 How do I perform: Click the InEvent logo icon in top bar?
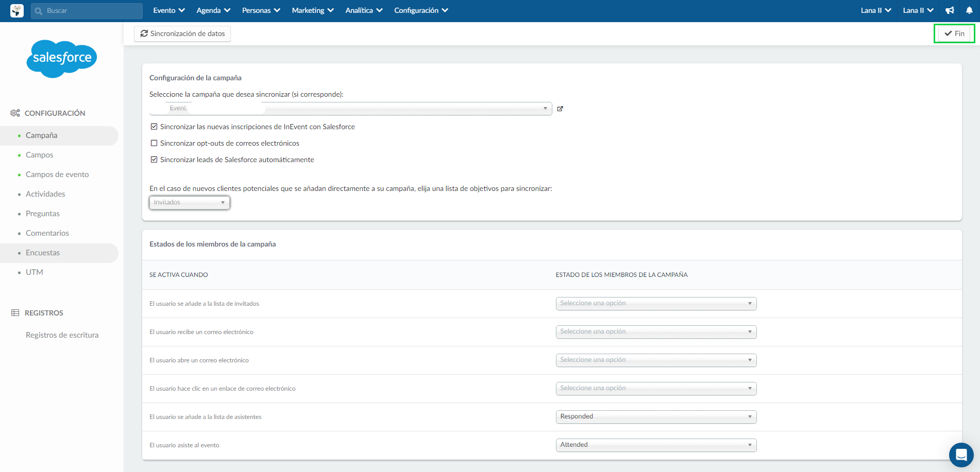pyautogui.click(x=17, y=10)
